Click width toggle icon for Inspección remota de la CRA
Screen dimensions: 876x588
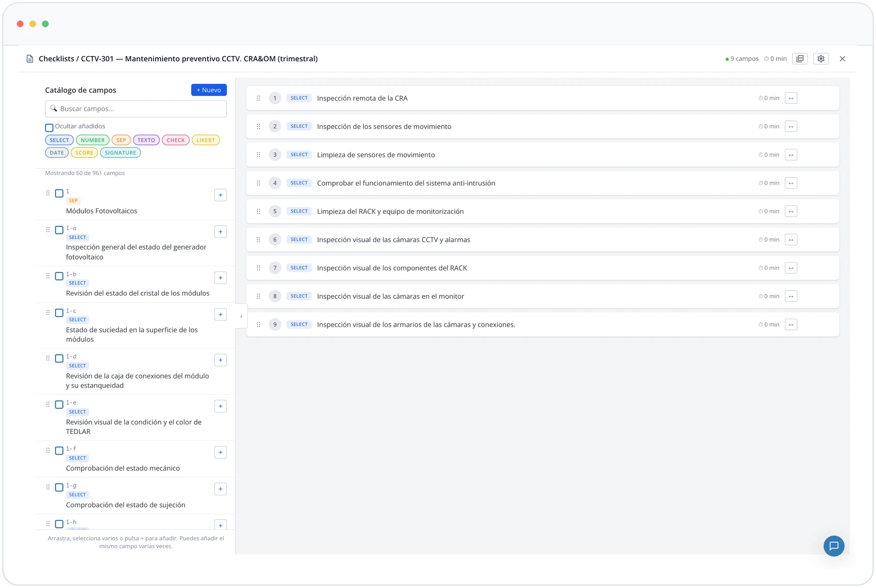pos(791,98)
